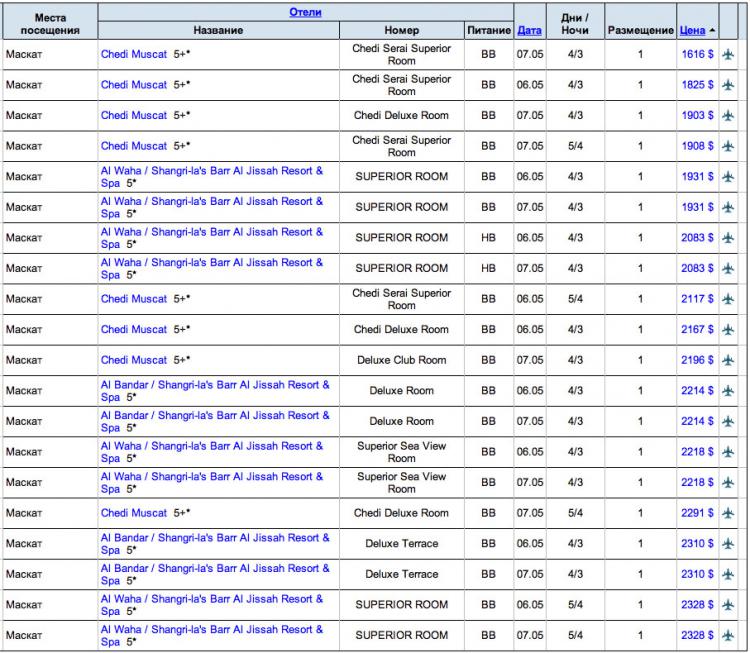Viewport: 750px width, 653px height.
Task: Click 2214 $ price for 07.05 date
Action: pos(697,421)
